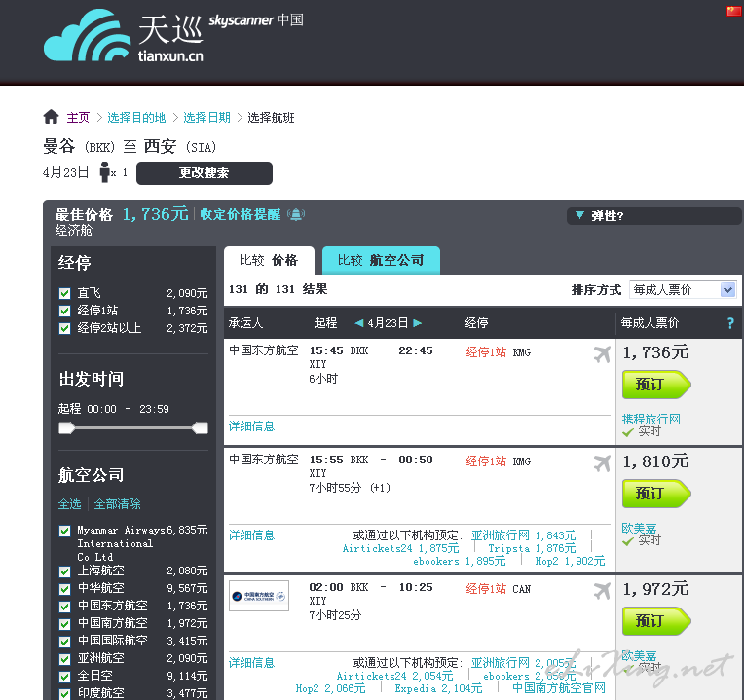Uncheck the 中国南方航空 checkbox
The image size is (744, 700).
[x=64, y=624]
